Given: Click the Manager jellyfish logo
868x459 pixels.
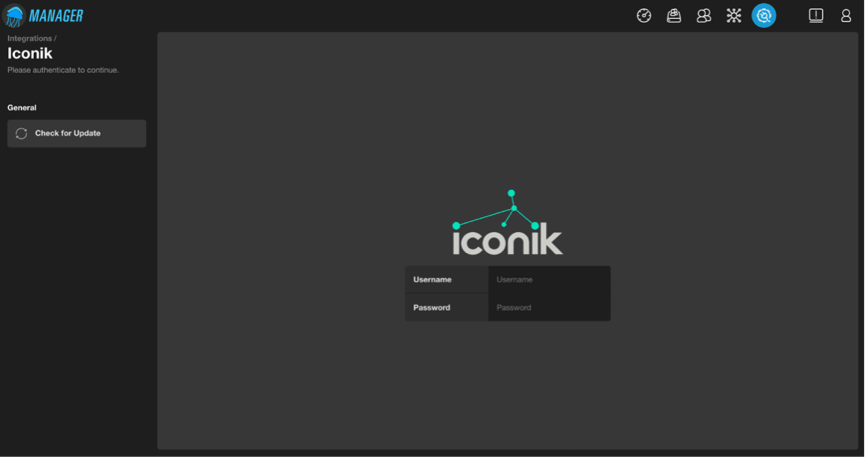Looking at the screenshot, I should pos(43,15).
